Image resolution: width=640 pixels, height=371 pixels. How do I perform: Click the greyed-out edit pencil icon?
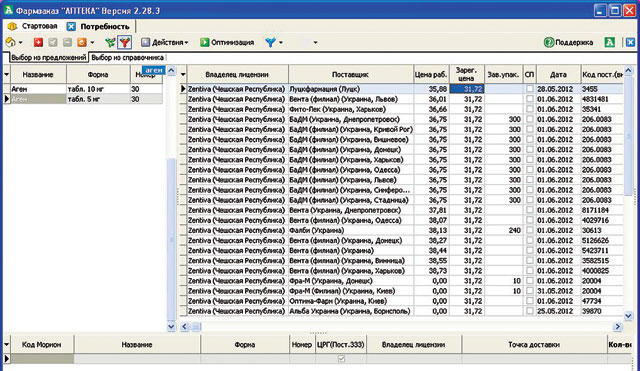(x=53, y=42)
